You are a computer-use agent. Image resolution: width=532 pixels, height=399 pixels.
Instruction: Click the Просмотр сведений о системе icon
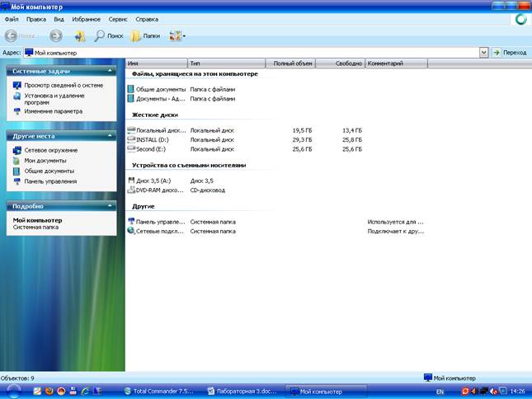pyautogui.click(x=17, y=86)
